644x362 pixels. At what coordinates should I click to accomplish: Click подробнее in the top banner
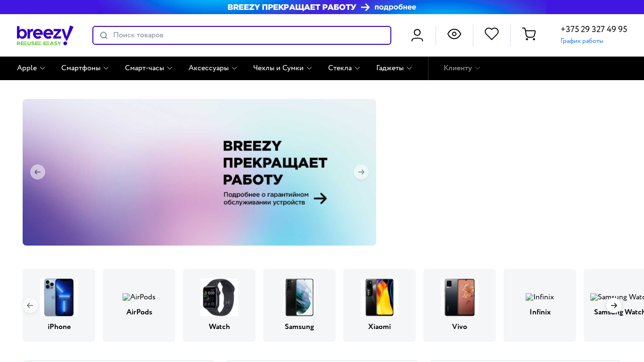pyautogui.click(x=395, y=7)
